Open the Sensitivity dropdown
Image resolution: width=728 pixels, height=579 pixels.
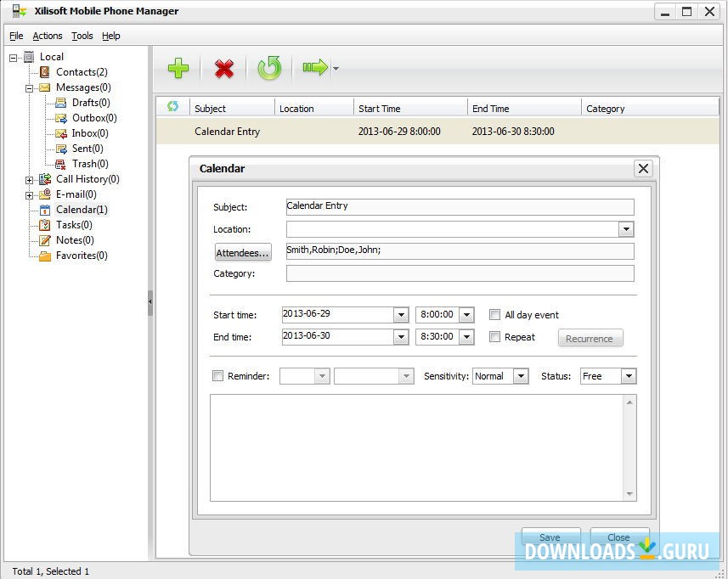521,376
